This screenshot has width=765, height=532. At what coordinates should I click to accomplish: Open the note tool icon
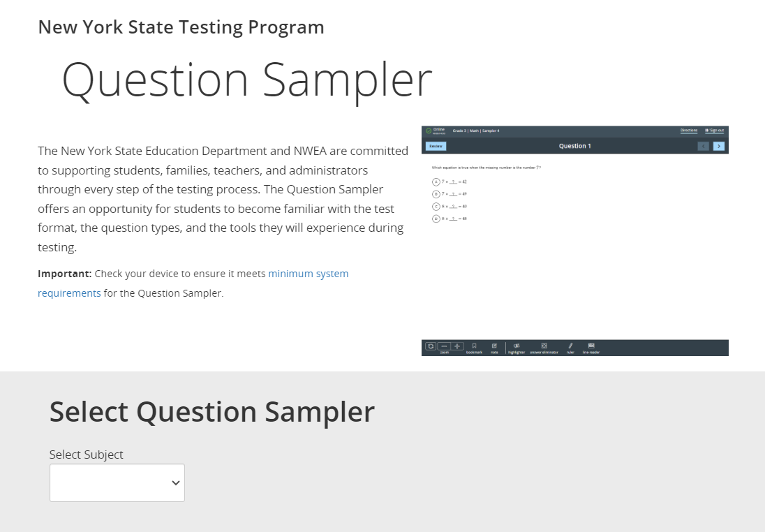494,346
